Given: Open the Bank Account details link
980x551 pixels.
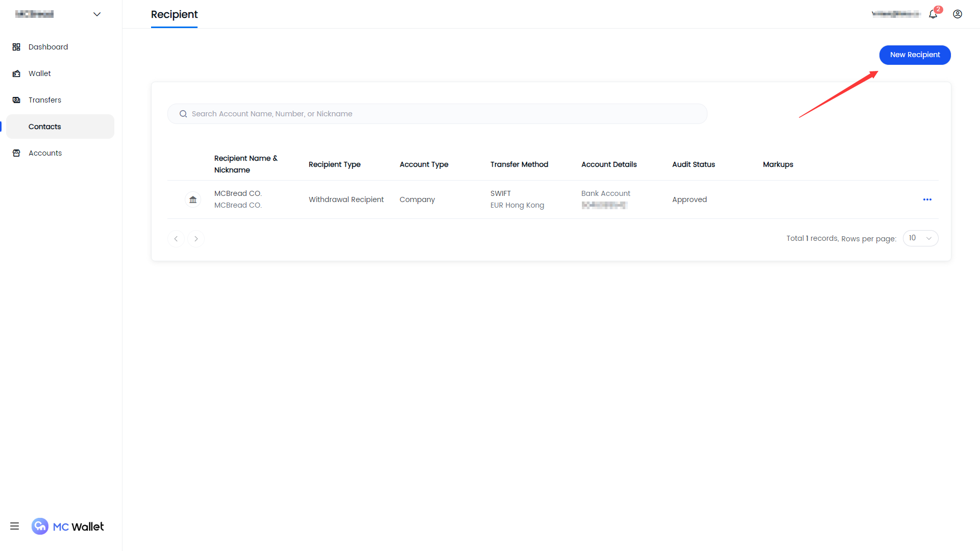Looking at the screenshot, I should click(x=605, y=193).
